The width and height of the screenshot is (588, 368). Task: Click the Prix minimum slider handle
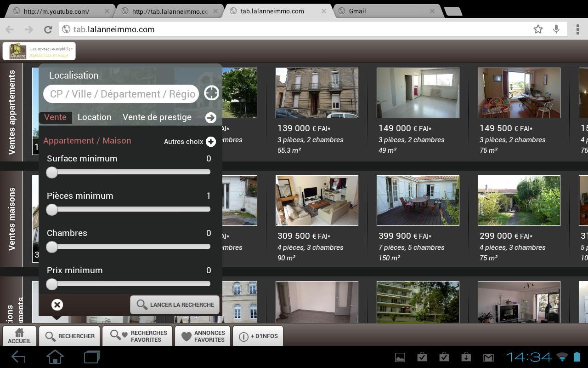pyautogui.click(x=52, y=284)
